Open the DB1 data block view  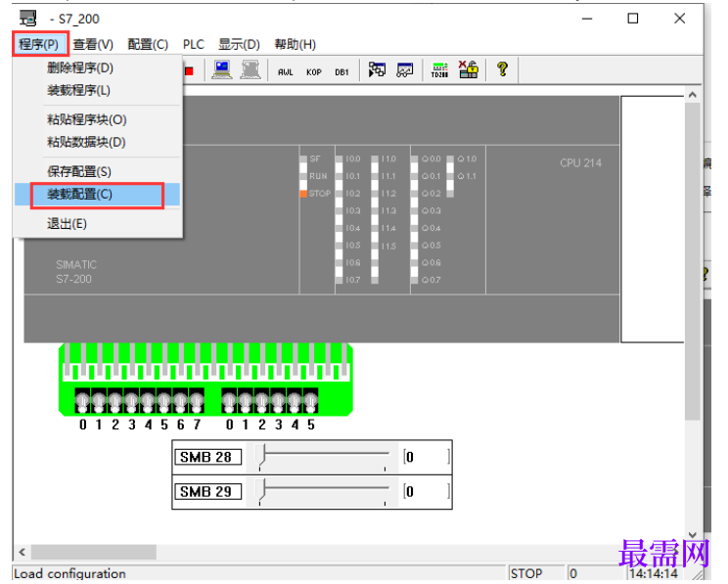341,72
